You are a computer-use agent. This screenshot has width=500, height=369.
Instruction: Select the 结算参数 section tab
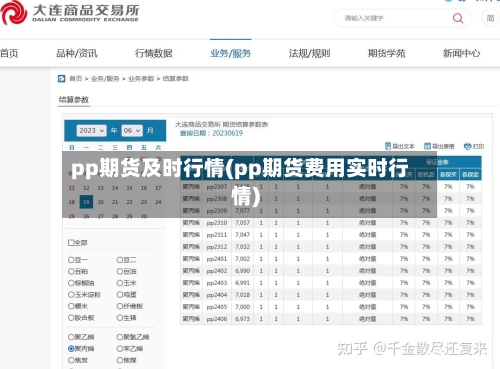(74, 100)
